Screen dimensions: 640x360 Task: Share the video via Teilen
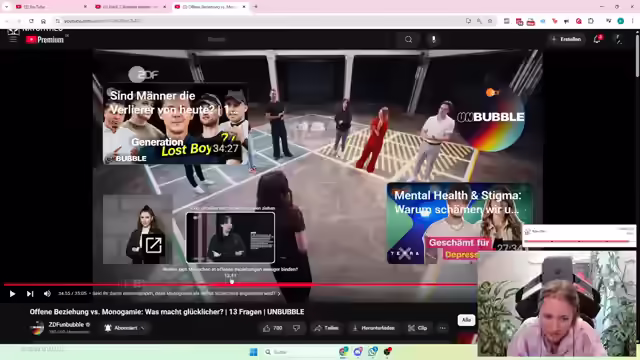327,328
